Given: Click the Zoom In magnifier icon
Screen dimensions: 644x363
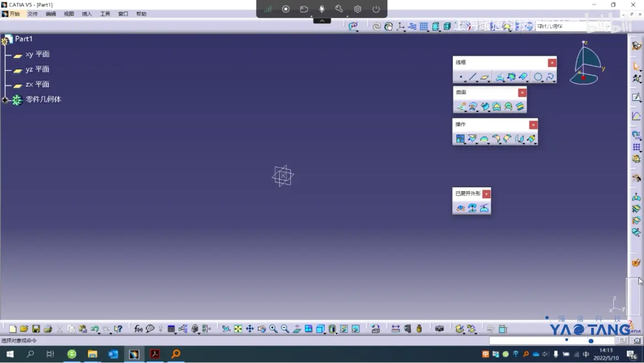Looking at the screenshot, I should pos(273,329).
